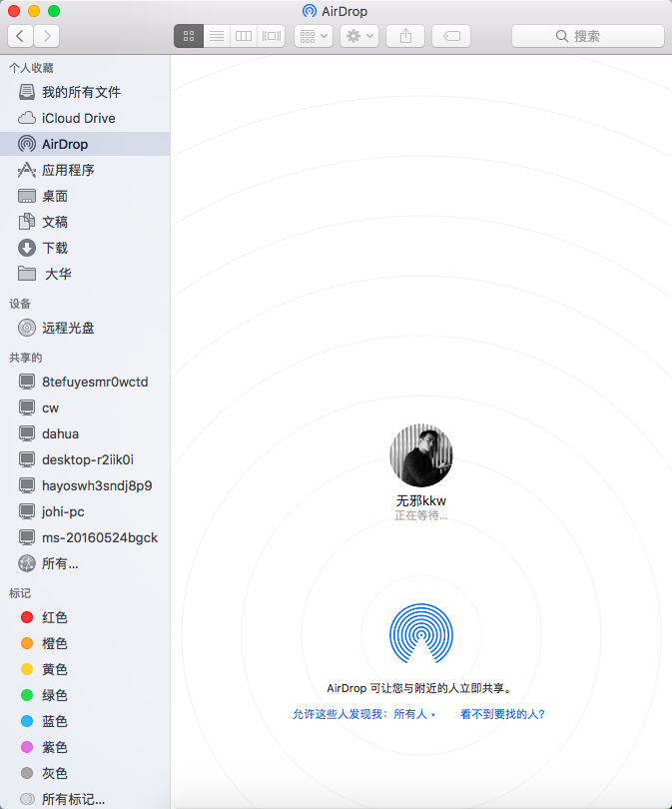The height and width of the screenshot is (809, 672).
Task: Click the 标记 section header
Action: 20,593
